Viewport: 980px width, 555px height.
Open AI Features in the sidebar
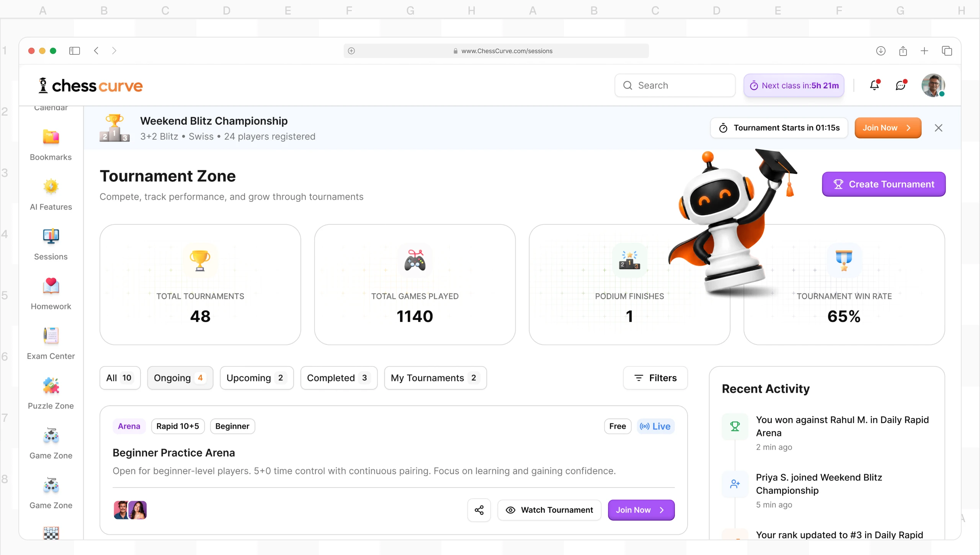(x=51, y=195)
